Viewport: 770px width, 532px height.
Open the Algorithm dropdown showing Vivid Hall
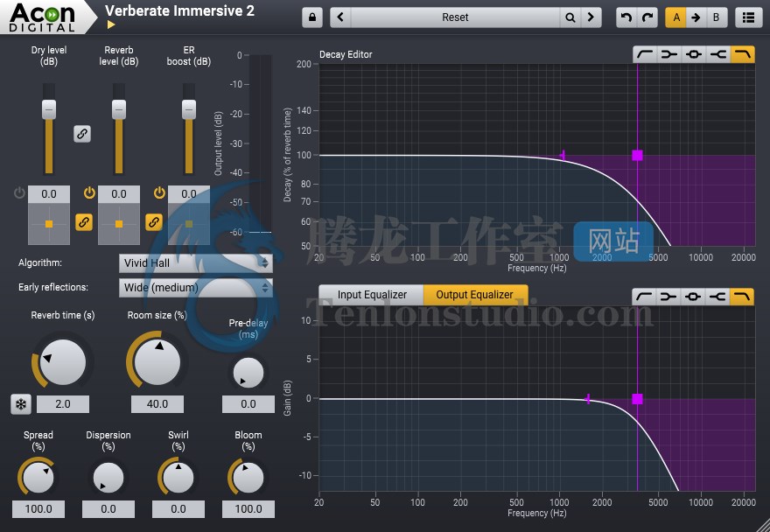[195, 263]
